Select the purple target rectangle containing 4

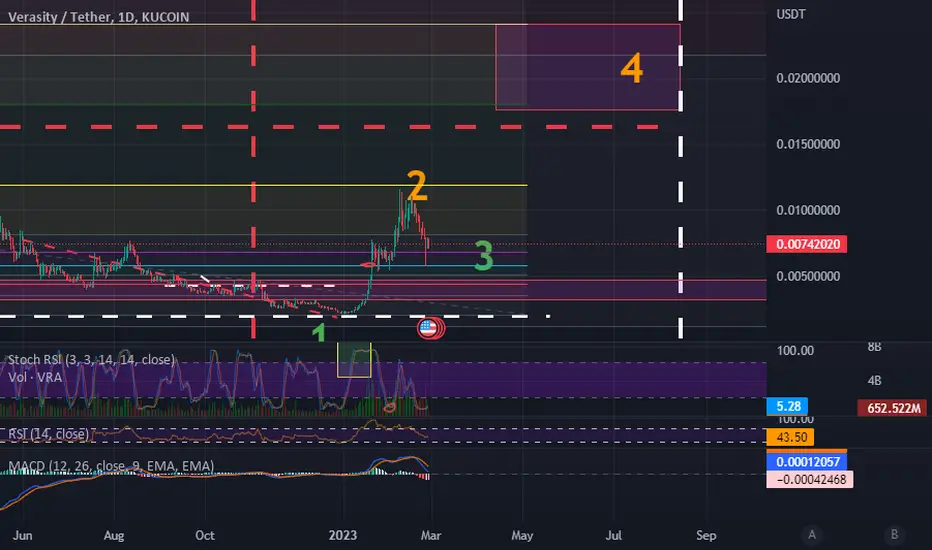click(x=588, y=67)
